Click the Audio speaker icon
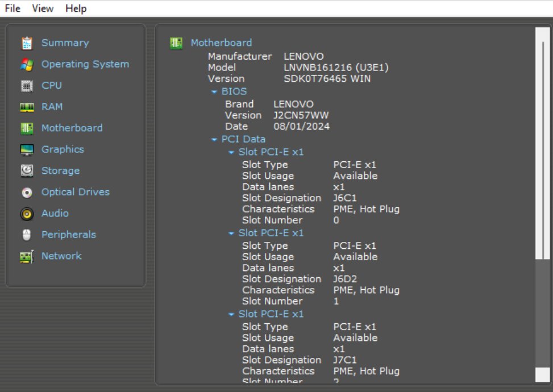This screenshot has width=553, height=392. click(x=27, y=214)
